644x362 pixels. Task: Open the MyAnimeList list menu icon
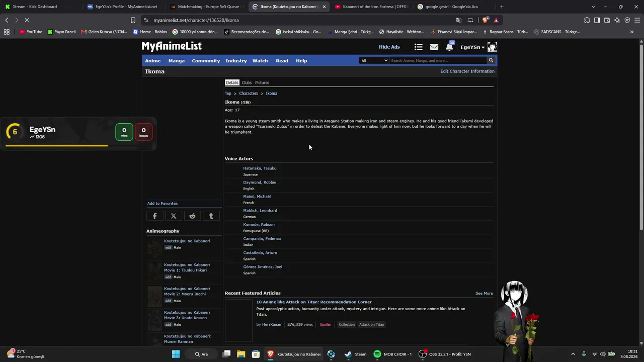[x=418, y=47]
